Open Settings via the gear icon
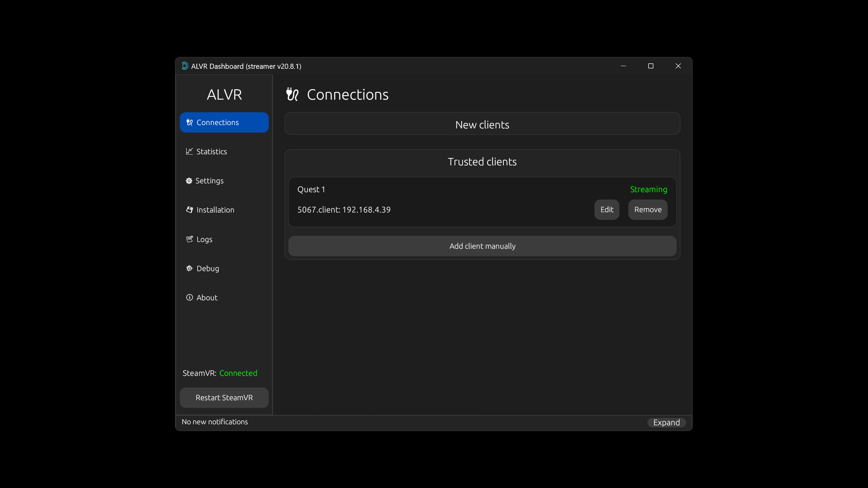The image size is (868, 488). (x=190, y=181)
